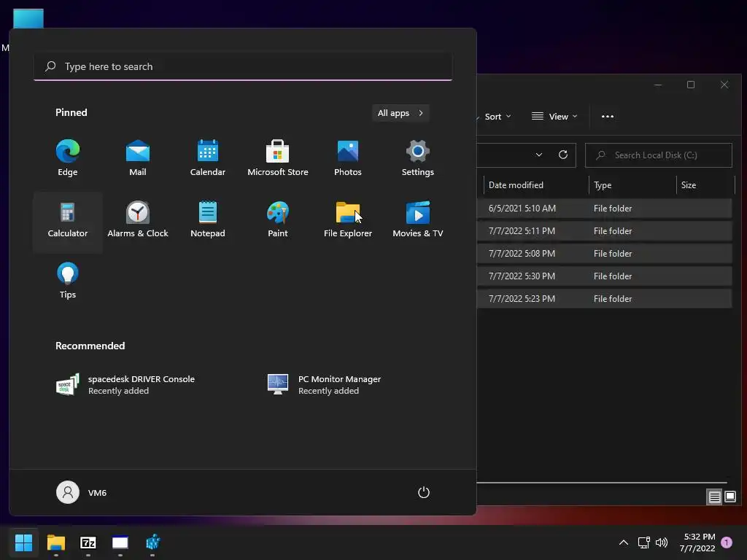Sort by the Type column header
747x560 pixels.
click(x=632, y=185)
